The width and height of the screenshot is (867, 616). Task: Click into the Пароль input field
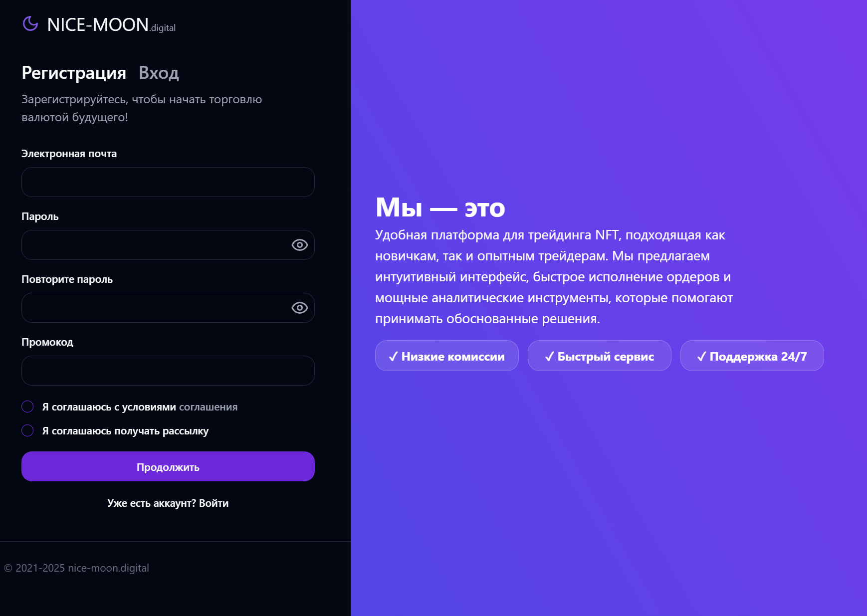pyautogui.click(x=155, y=245)
